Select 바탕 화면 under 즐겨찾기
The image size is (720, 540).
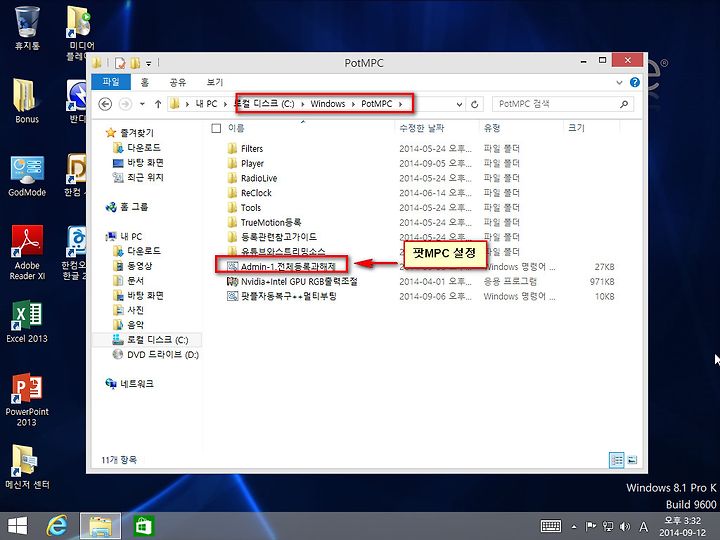click(x=139, y=163)
